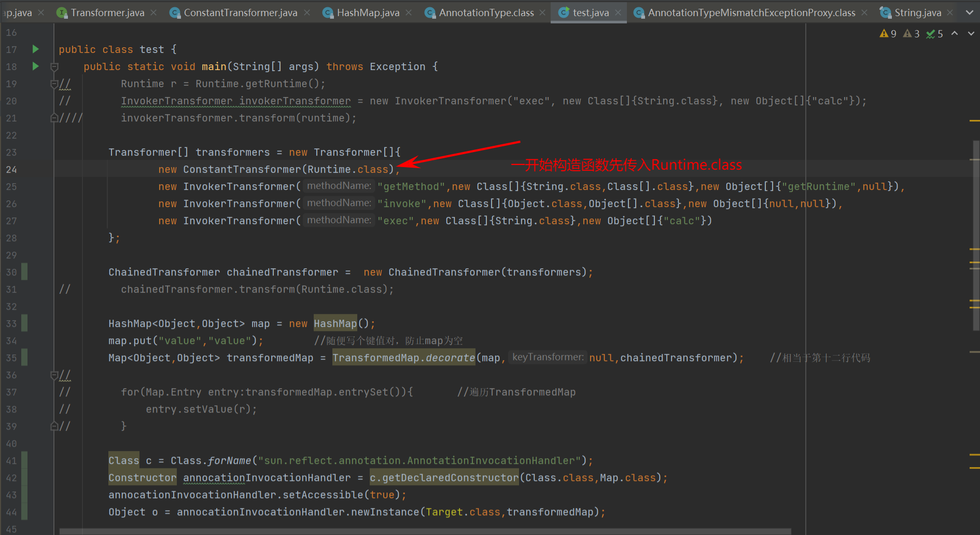Switch to the HashMap.java tab

pyautogui.click(x=368, y=12)
